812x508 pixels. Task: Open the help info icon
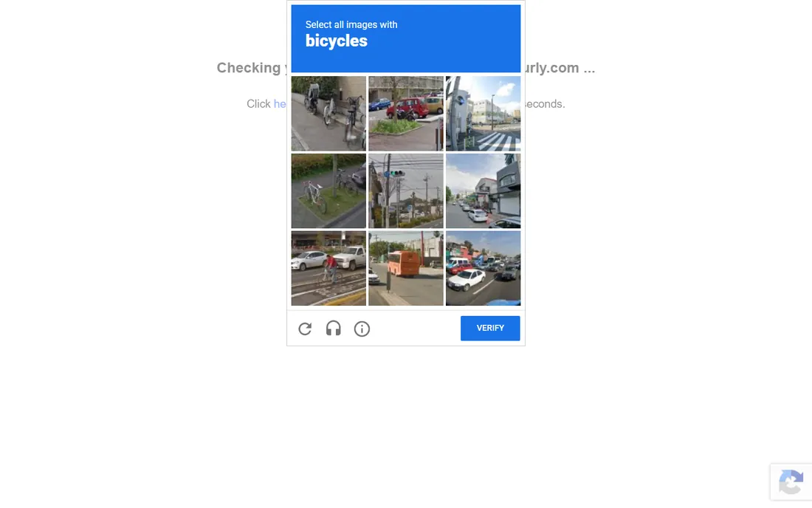[x=362, y=329]
